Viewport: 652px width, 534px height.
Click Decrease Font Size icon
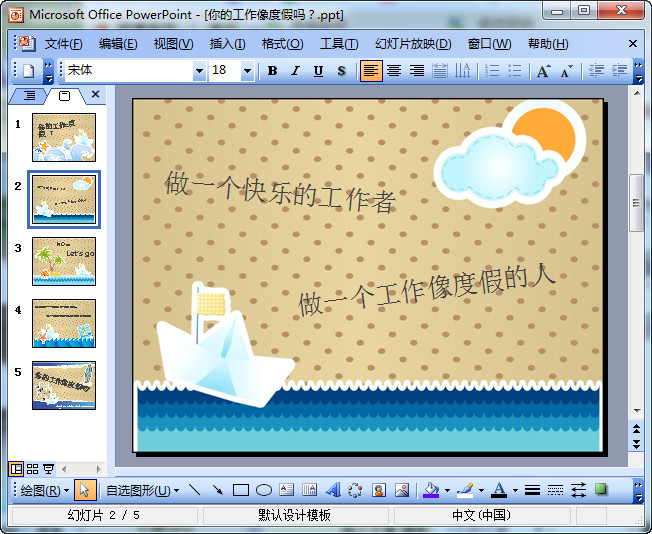click(x=566, y=71)
